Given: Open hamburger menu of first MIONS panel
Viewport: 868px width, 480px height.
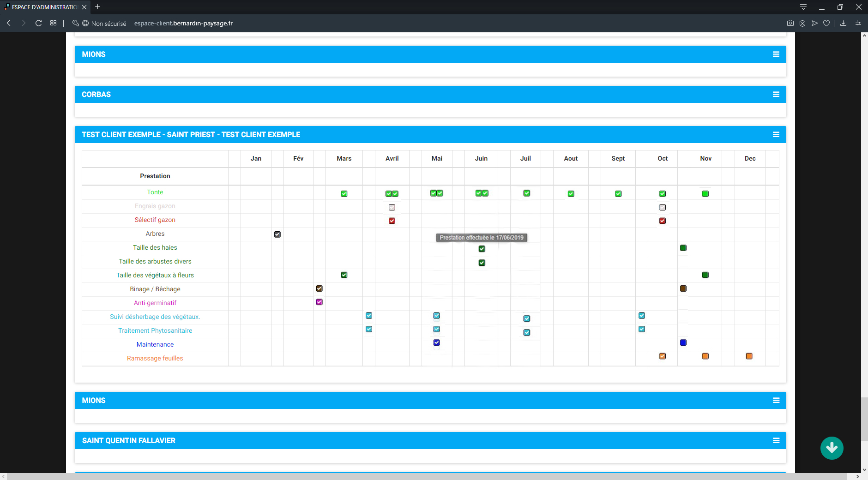Looking at the screenshot, I should tap(776, 54).
